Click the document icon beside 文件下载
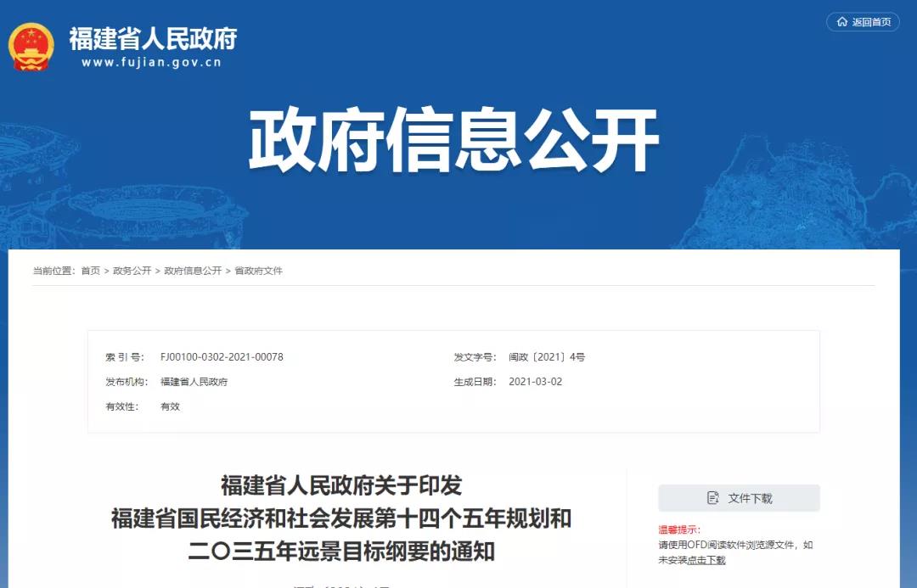The width and height of the screenshot is (917, 588). 713,498
